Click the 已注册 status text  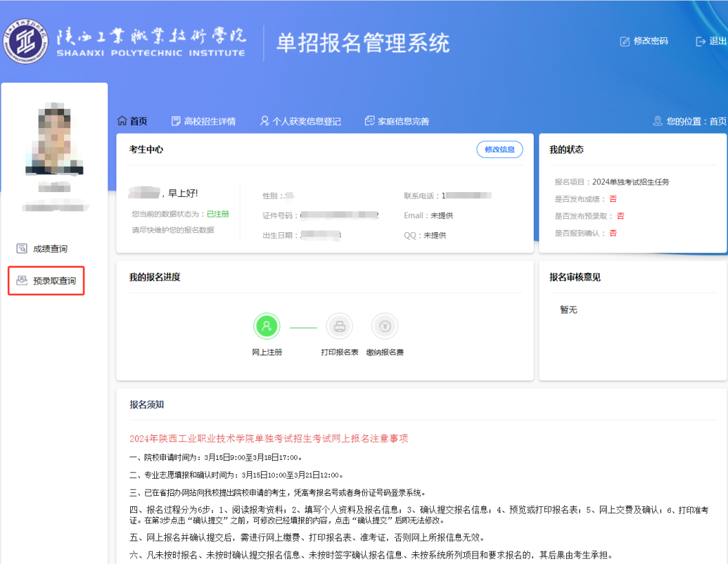(x=218, y=214)
